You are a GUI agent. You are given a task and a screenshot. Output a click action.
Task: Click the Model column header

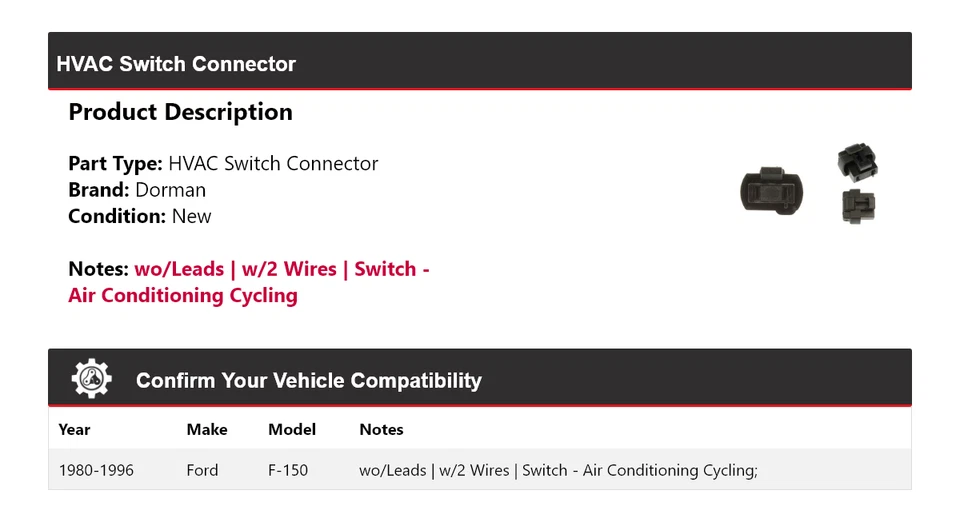coord(292,429)
